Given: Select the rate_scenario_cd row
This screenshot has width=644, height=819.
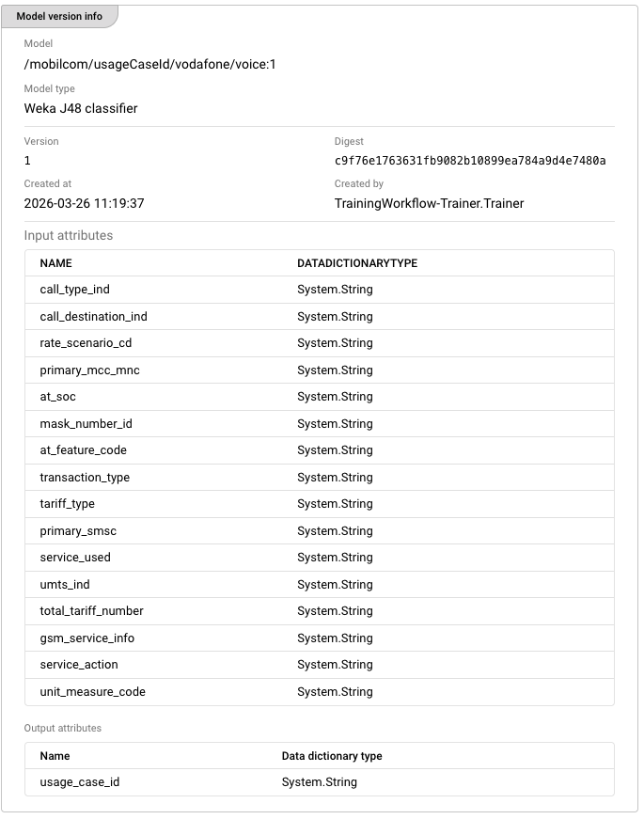Looking at the screenshot, I should (x=319, y=343).
